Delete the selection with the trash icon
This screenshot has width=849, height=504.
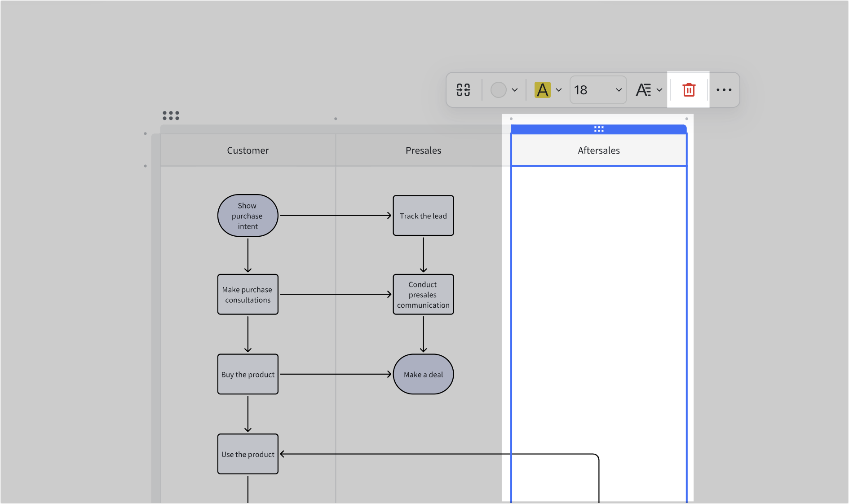689,90
